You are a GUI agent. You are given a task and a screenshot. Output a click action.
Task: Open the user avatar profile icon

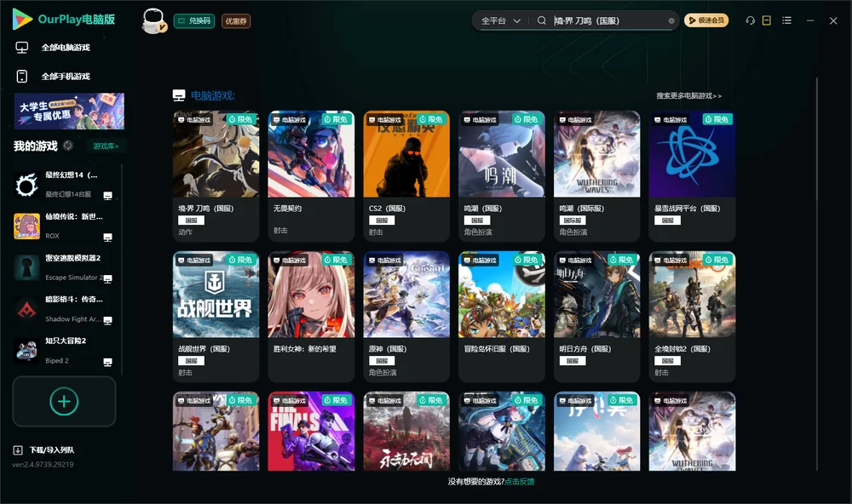point(153,21)
